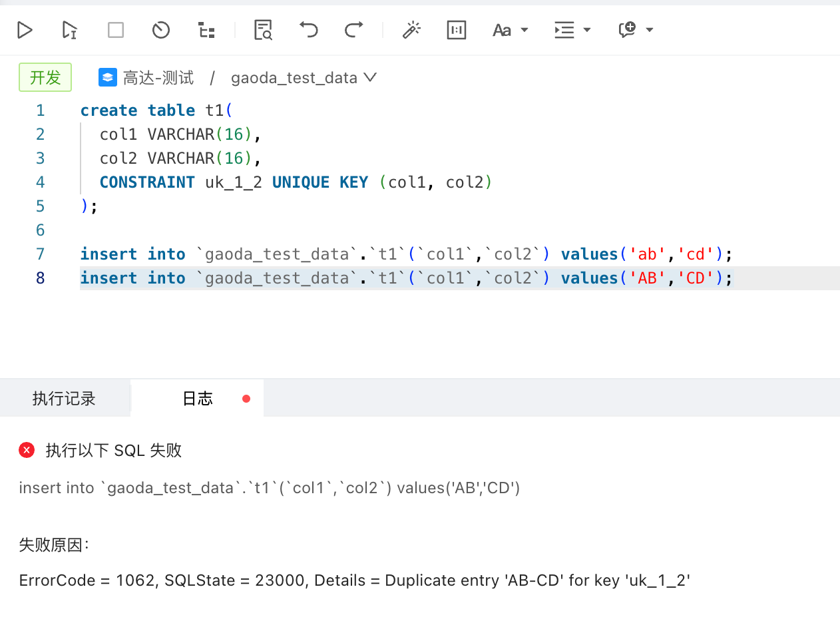Open the SQL review search icon
The image size is (840, 623).
[x=262, y=30]
